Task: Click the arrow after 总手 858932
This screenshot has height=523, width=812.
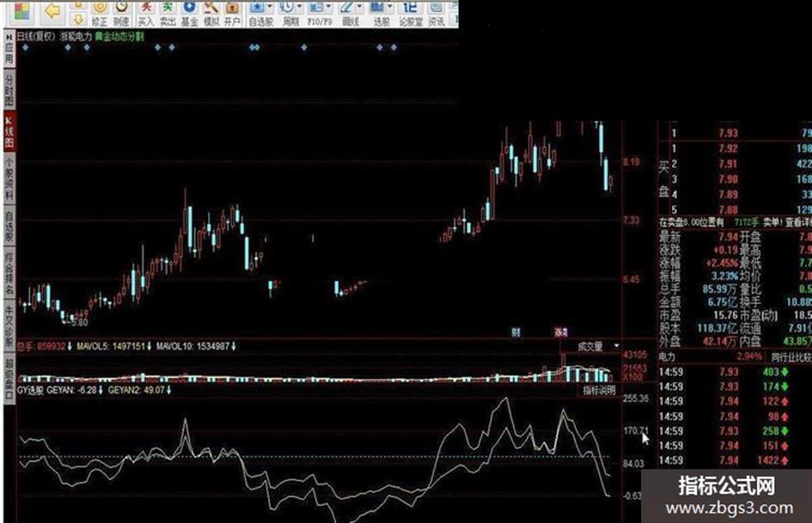Action: [70, 346]
